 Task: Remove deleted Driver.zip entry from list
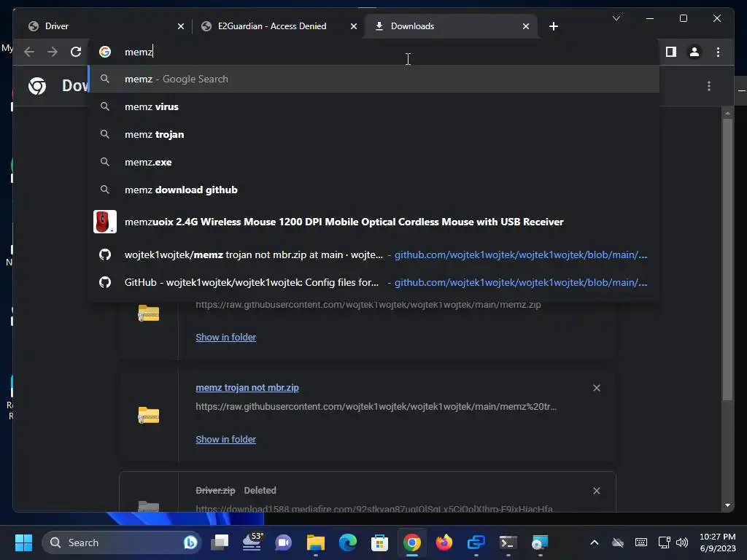pyautogui.click(x=597, y=491)
